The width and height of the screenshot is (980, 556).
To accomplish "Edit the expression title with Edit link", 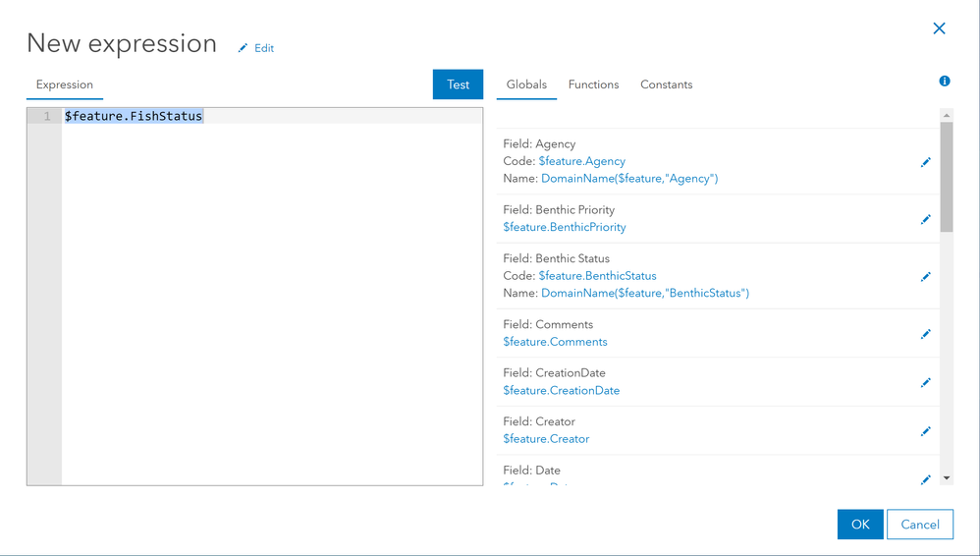I will pos(255,48).
